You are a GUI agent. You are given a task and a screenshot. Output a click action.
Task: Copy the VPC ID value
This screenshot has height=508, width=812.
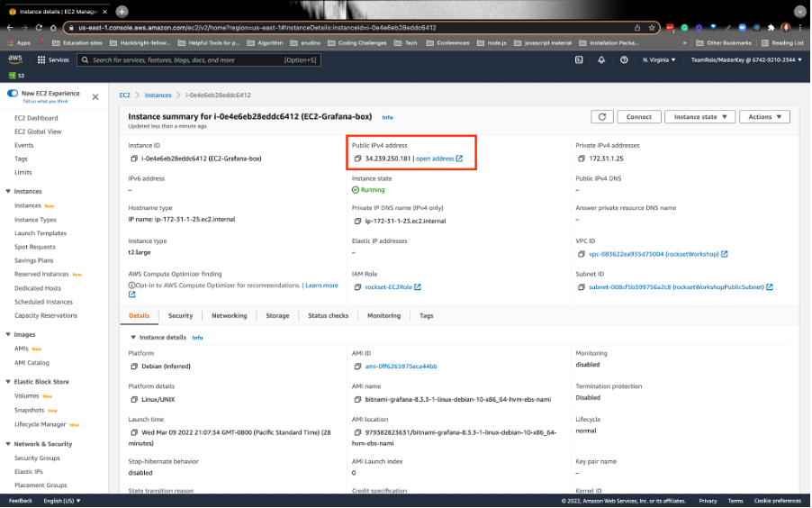click(x=582, y=254)
